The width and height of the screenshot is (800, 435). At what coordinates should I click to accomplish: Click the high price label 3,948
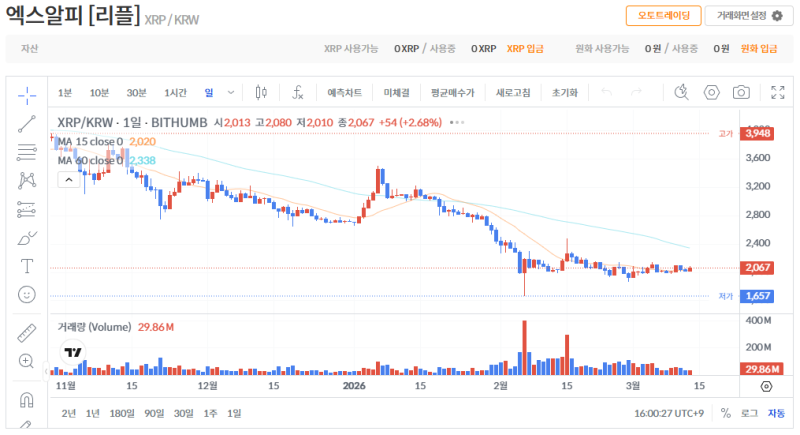tap(757, 134)
